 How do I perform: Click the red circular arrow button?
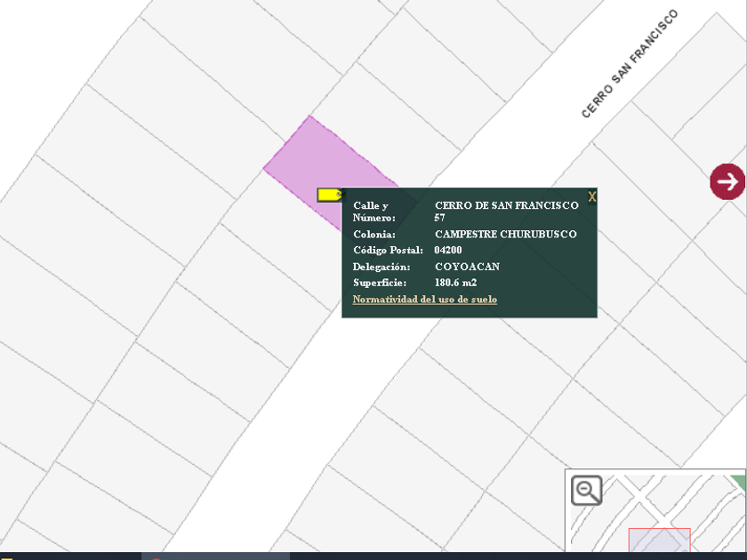[x=727, y=181]
